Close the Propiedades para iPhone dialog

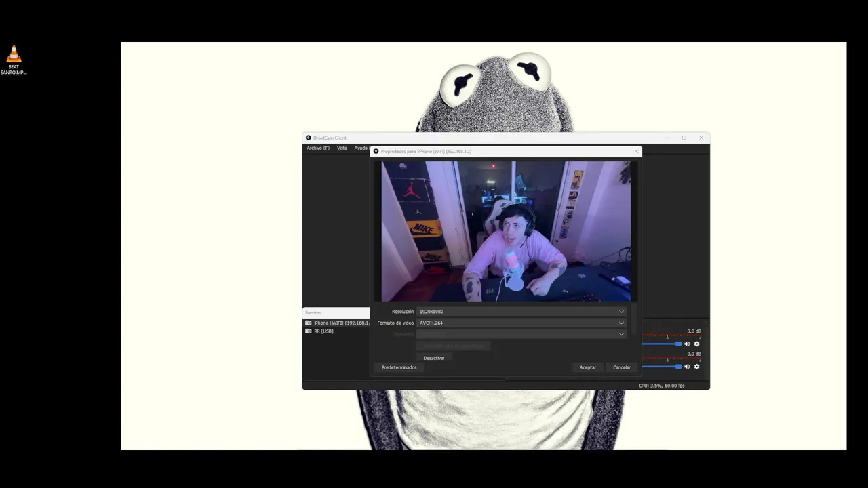point(636,151)
